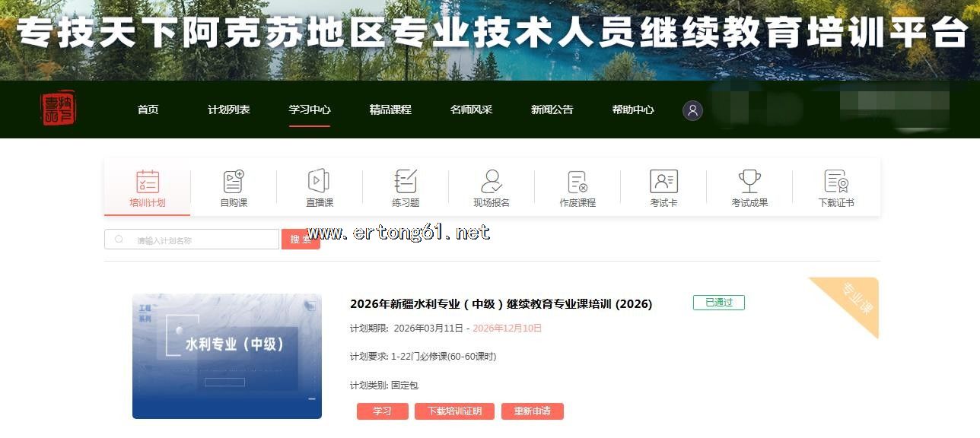This screenshot has height=438, width=980.
Task: Click the user avatar icon in navbar
Action: (692, 110)
